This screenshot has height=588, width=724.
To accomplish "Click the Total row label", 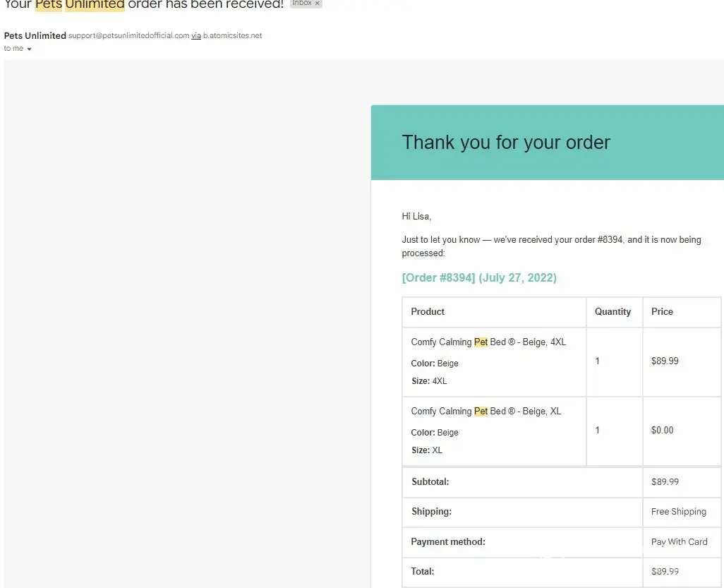I will click(423, 571).
